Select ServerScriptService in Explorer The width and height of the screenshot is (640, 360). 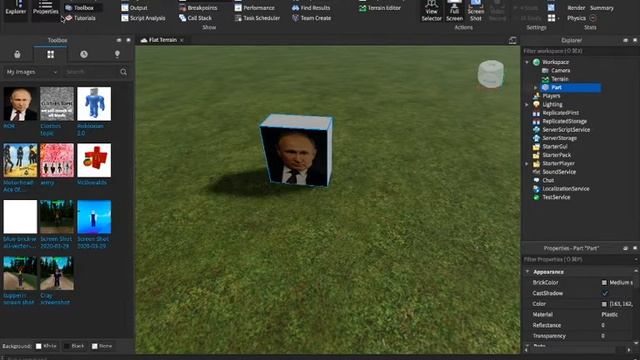566,130
